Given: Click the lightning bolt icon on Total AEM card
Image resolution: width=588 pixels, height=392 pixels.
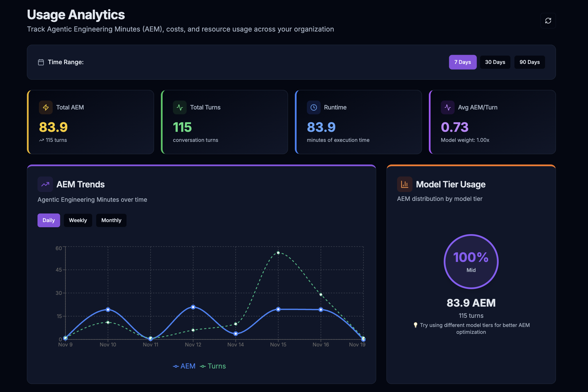Looking at the screenshot, I should tap(46, 107).
